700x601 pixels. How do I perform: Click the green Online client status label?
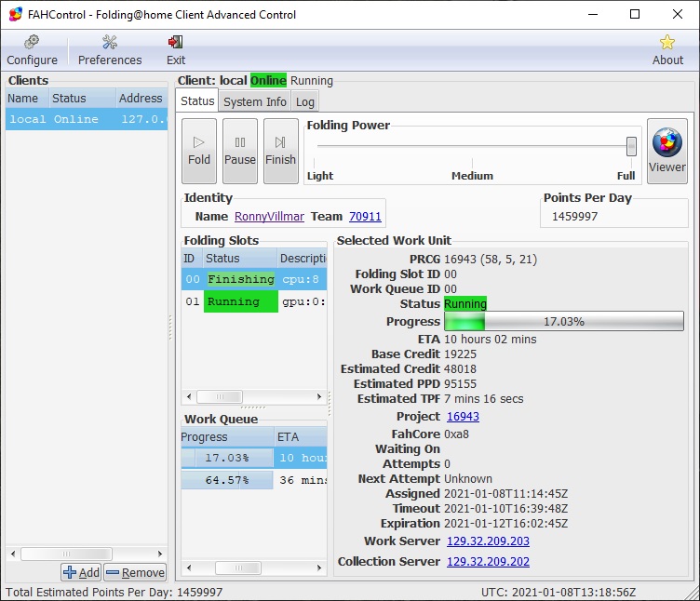click(x=268, y=80)
